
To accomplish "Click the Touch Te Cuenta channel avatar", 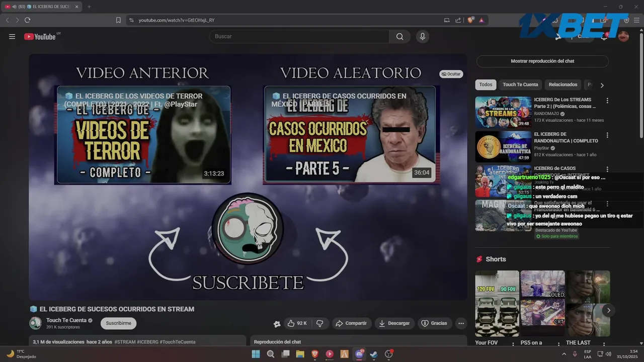I will point(35,323).
